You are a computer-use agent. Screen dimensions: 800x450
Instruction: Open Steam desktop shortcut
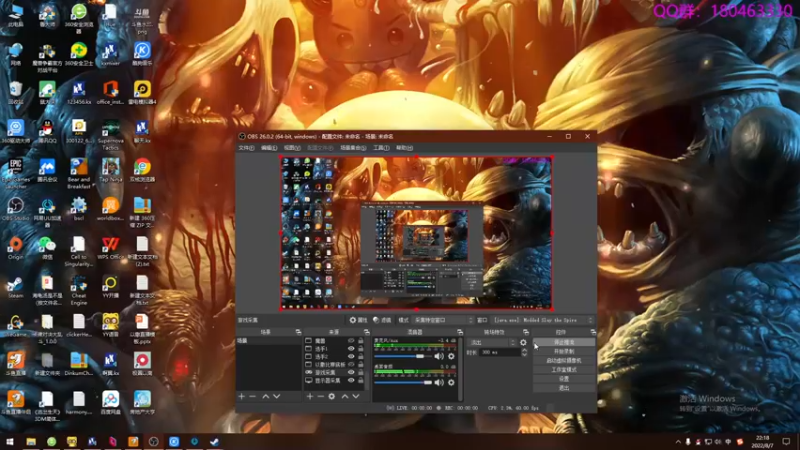[x=15, y=287]
